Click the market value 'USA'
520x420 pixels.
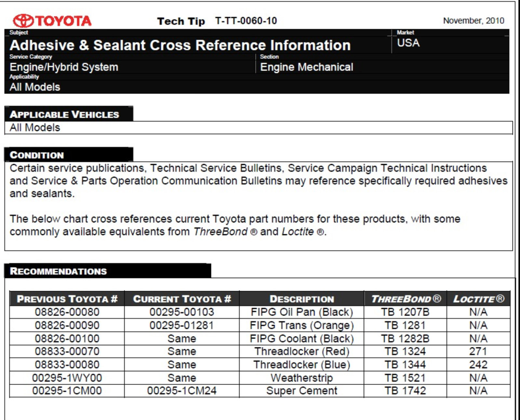[x=408, y=43]
